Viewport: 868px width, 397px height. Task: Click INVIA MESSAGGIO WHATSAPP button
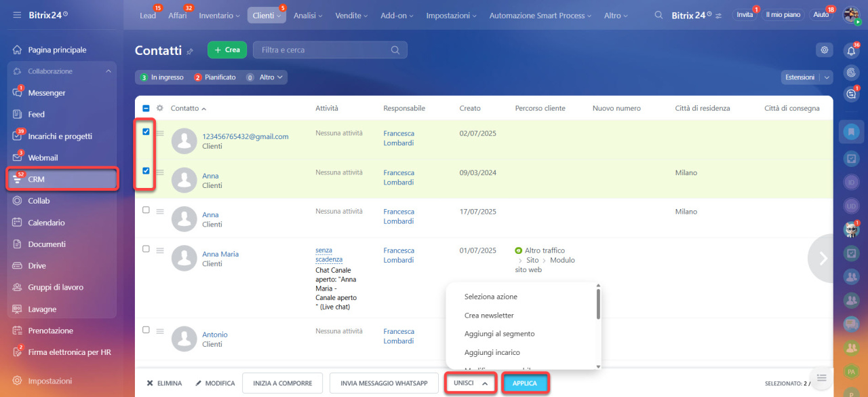(x=384, y=383)
